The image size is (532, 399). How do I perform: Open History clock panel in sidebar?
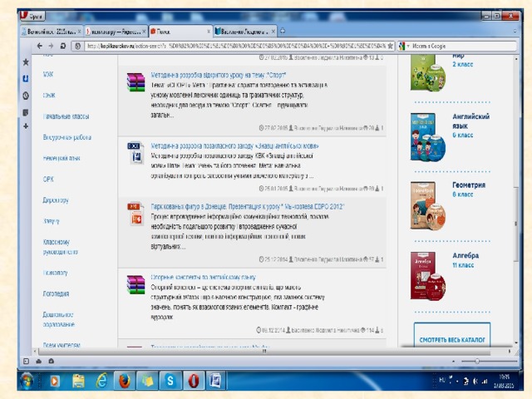point(26,96)
